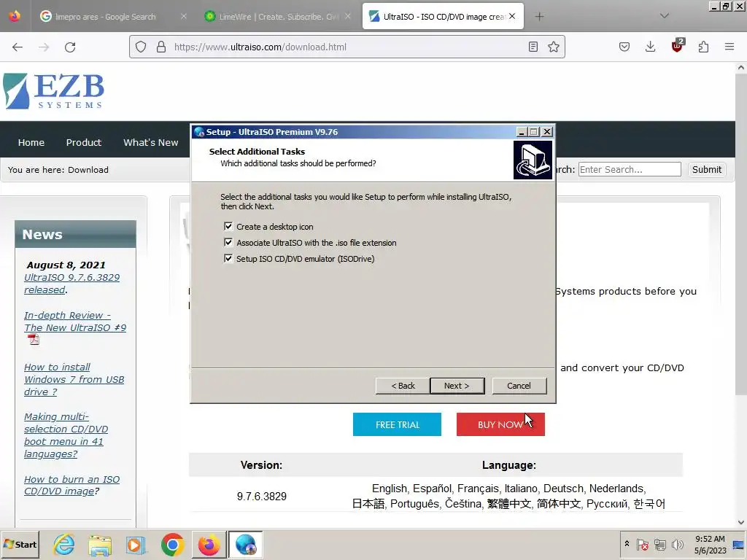
Task: Open the uBlock Origin extension icon
Action: [678, 46]
